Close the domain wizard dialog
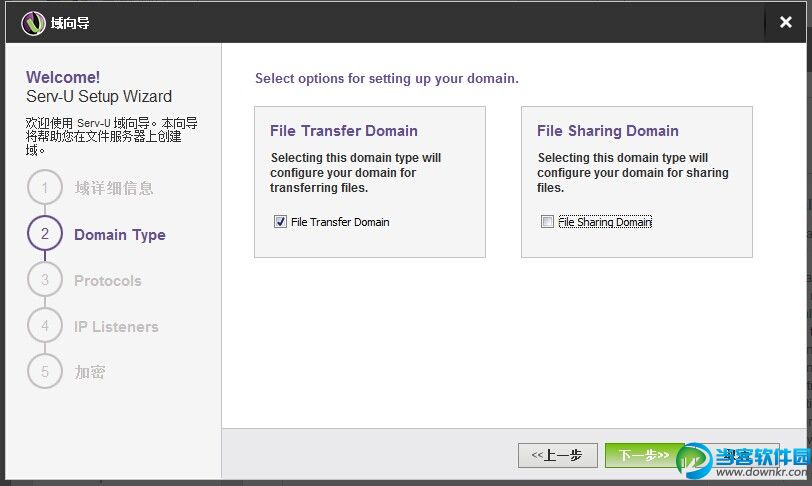This screenshot has width=812, height=486. click(786, 22)
